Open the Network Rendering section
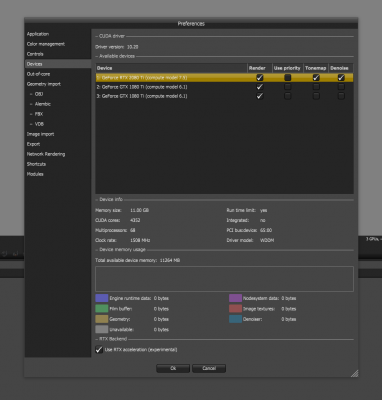Screen dimensions: 382x400 (46, 154)
